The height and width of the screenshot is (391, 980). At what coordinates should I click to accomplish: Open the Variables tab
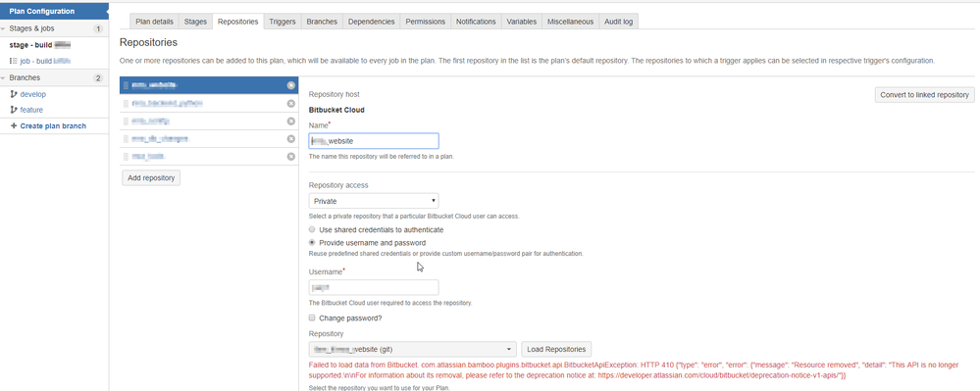pyautogui.click(x=522, y=22)
